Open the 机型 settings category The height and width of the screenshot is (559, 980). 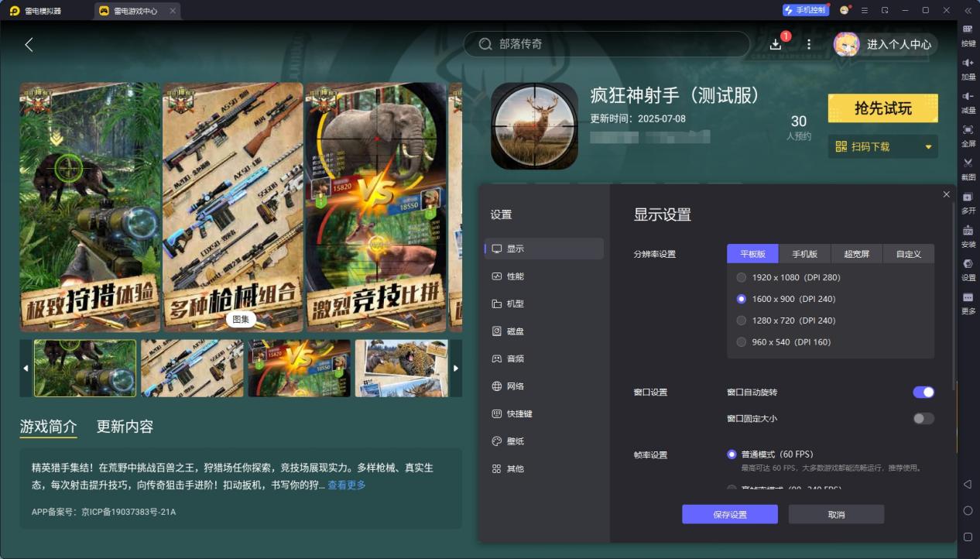tap(544, 304)
